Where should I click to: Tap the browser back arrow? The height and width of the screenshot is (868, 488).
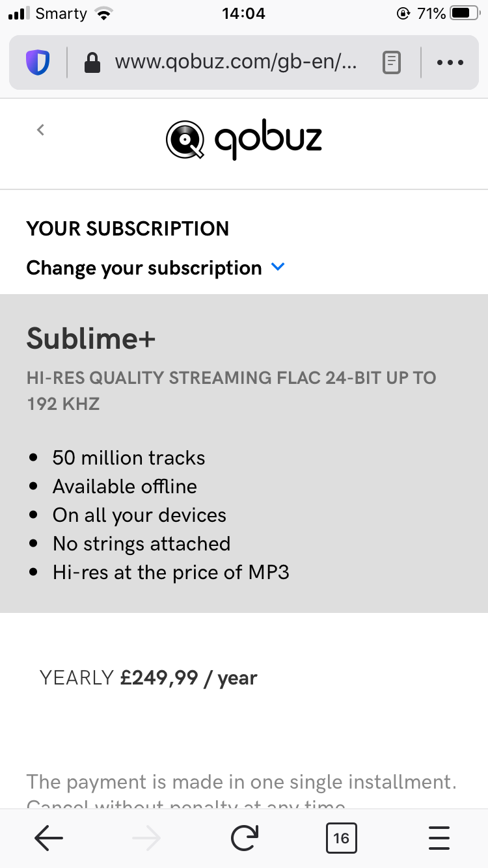click(x=49, y=839)
